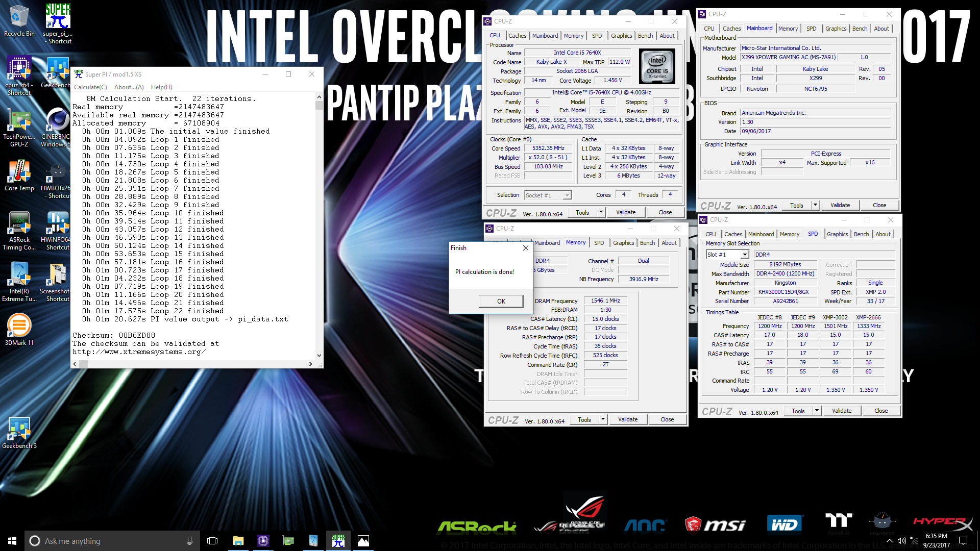Click Super PI horizontal scrollbar left arrow
Viewport: 980px width, 551px height.
point(75,364)
